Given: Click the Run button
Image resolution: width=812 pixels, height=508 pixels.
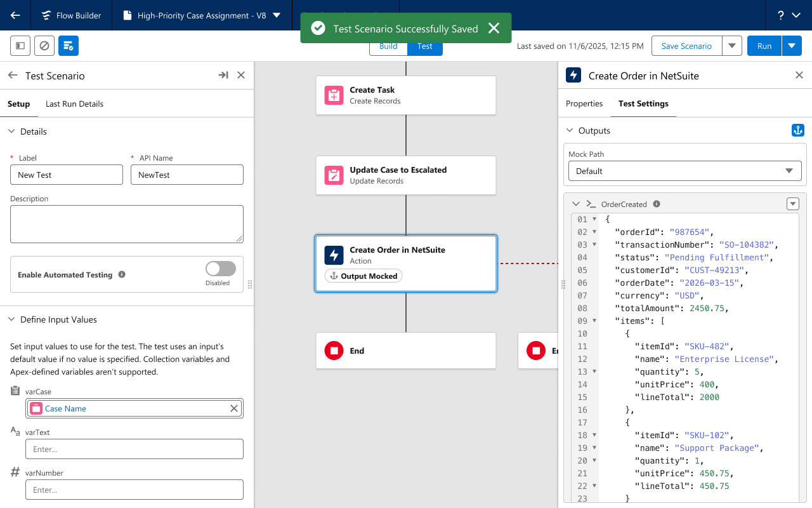Looking at the screenshot, I should (764, 46).
